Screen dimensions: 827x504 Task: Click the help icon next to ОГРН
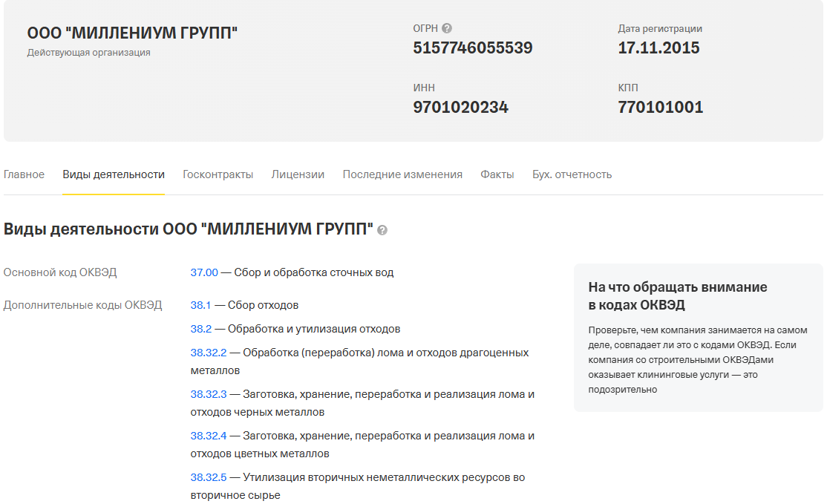(x=447, y=28)
